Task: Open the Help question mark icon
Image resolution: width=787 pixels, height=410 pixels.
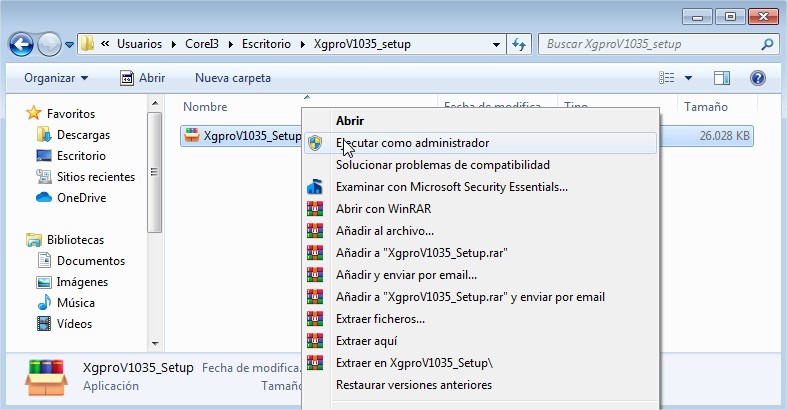Action: pyautogui.click(x=757, y=78)
